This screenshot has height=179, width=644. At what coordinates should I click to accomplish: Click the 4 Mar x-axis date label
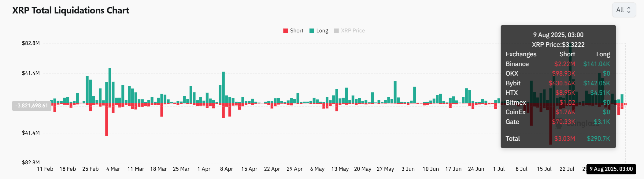pyautogui.click(x=113, y=169)
